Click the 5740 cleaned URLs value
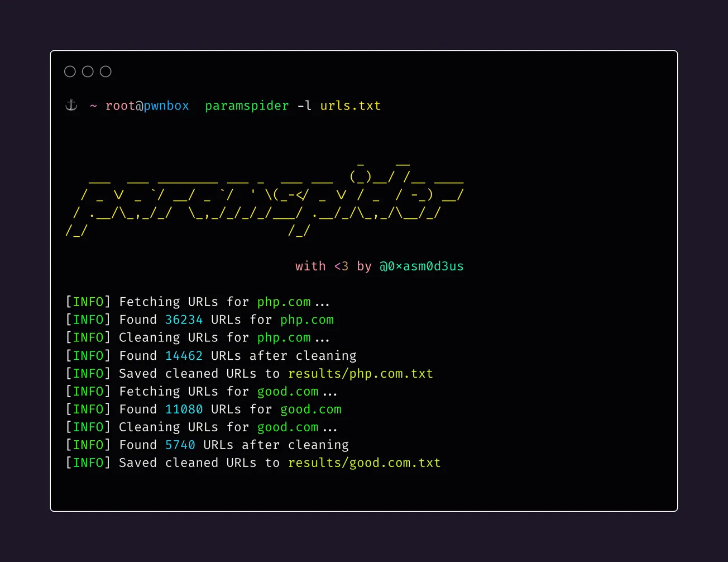The image size is (728, 562). coord(180,445)
